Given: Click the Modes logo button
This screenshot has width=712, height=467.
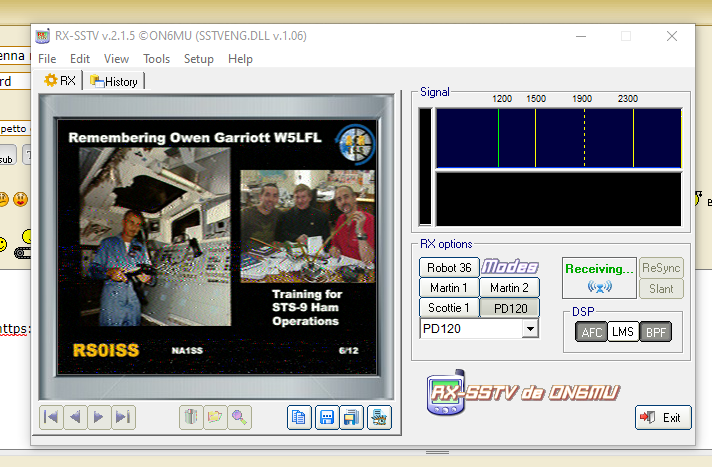Looking at the screenshot, I should [x=509, y=267].
